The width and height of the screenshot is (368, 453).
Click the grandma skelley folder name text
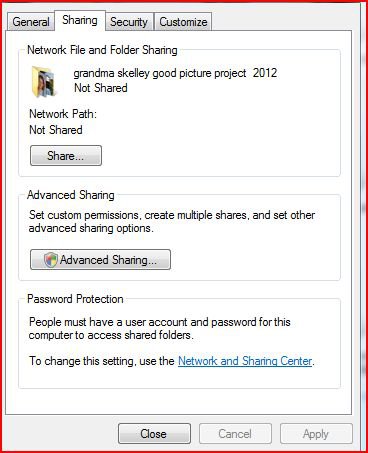click(175, 73)
